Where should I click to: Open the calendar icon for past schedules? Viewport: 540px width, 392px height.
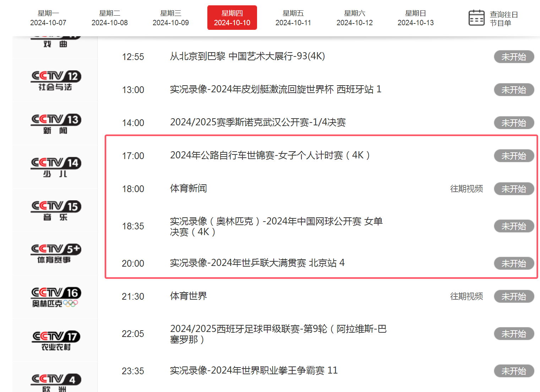coord(476,18)
